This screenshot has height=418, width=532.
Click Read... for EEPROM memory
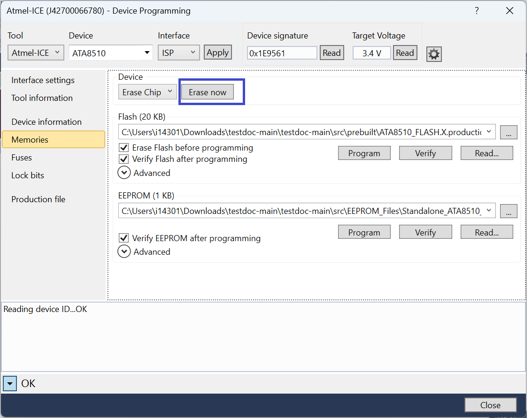tap(487, 232)
